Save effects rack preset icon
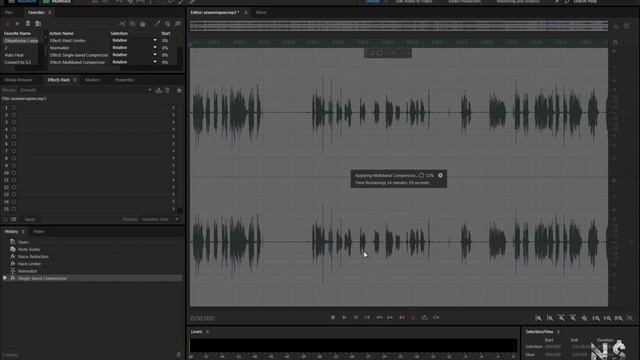The width and height of the screenshot is (640, 360). [x=158, y=90]
